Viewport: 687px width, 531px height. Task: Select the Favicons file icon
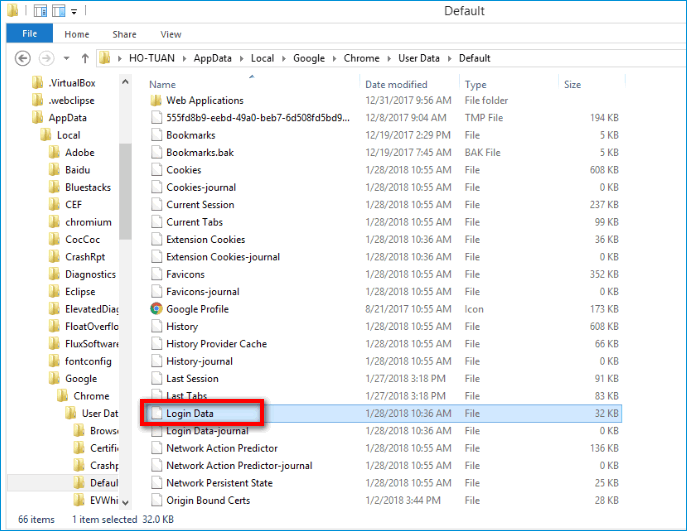click(156, 274)
